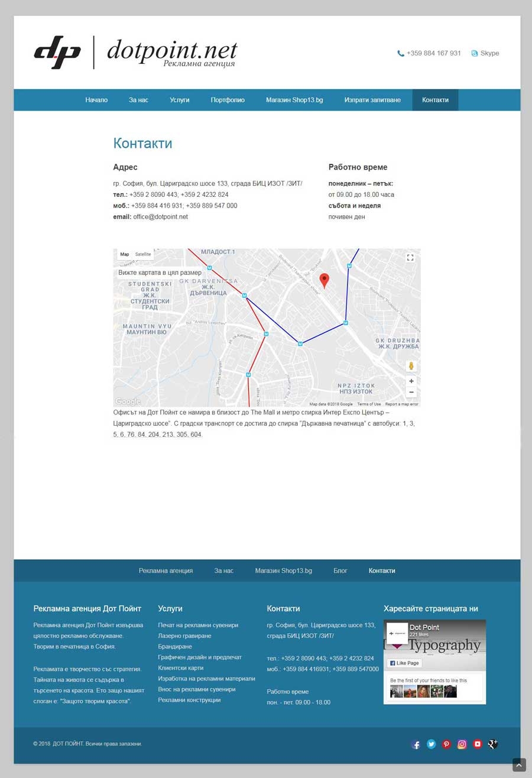The width and height of the screenshot is (532, 778).
Task: Click the dp logo in the header
Action: tap(57, 53)
